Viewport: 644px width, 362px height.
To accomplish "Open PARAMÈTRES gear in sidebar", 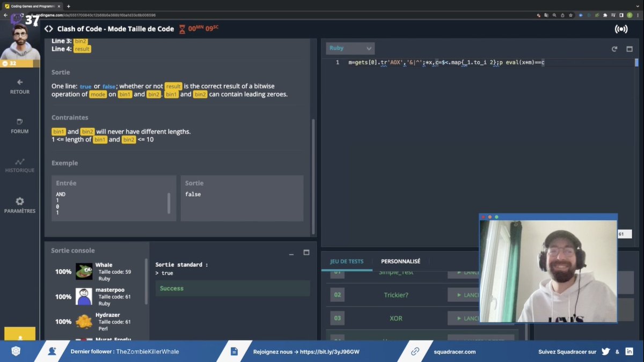I will pyautogui.click(x=20, y=205).
